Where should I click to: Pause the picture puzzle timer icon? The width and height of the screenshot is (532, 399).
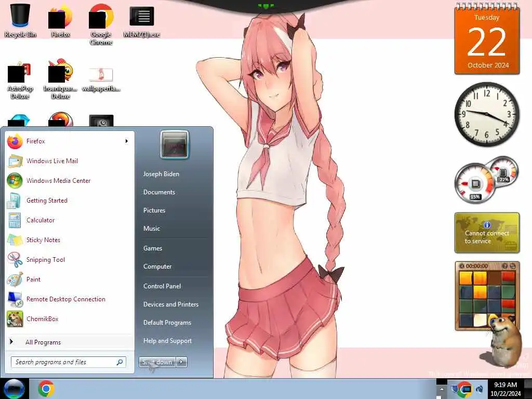(461, 267)
